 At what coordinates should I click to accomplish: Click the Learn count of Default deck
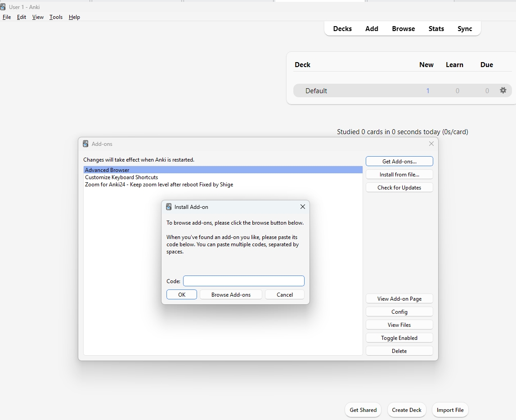458,90
